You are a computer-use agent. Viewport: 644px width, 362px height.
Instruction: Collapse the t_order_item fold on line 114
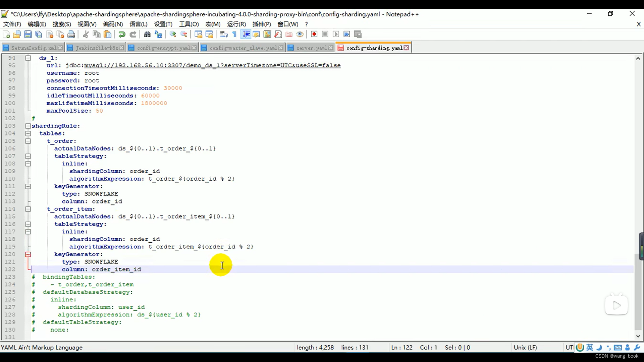pos(28,209)
